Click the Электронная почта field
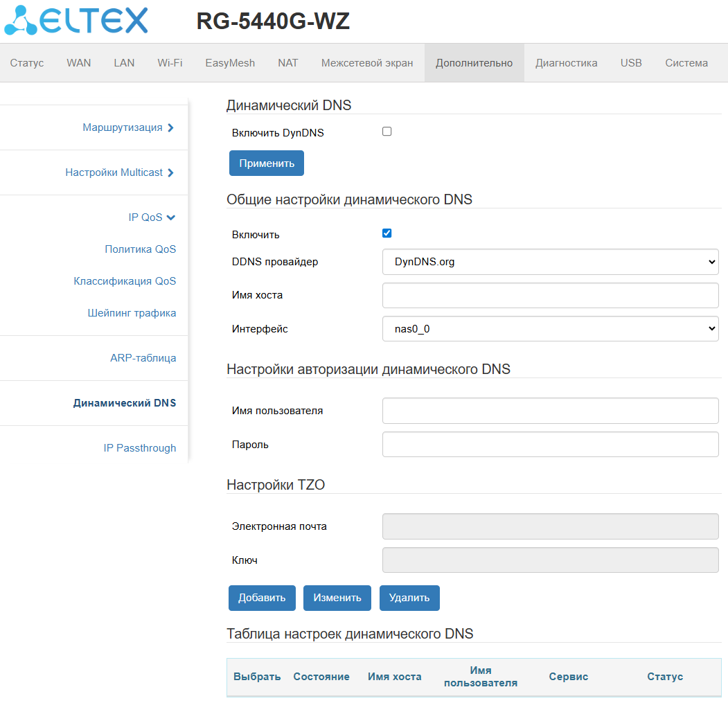This screenshot has height=703, width=728. pyautogui.click(x=550, y=526)
